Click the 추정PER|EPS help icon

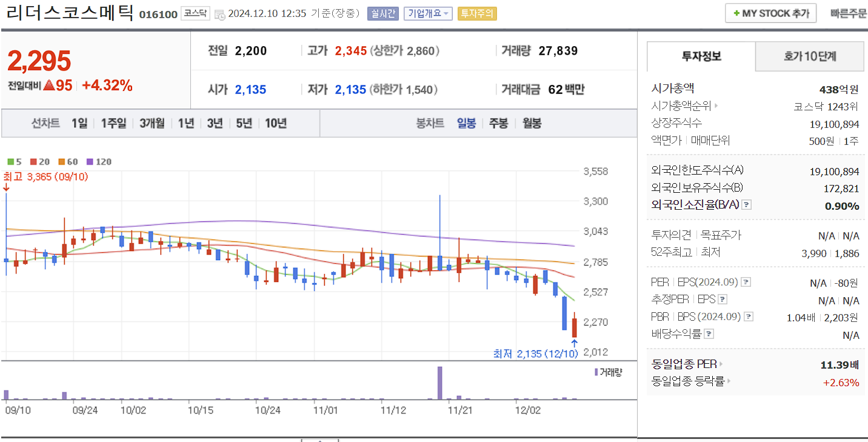pyautogui.click(x=723, y=299)
